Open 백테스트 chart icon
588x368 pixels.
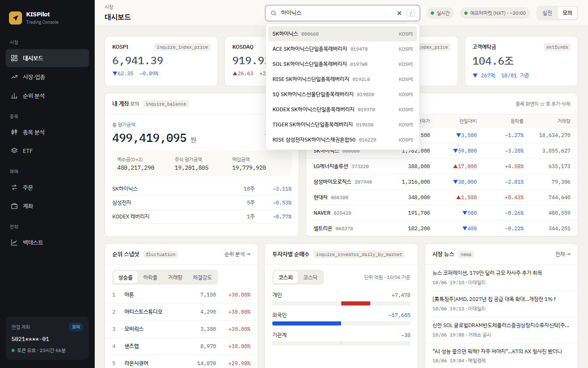pyautogui.click(x=14, y=242)
